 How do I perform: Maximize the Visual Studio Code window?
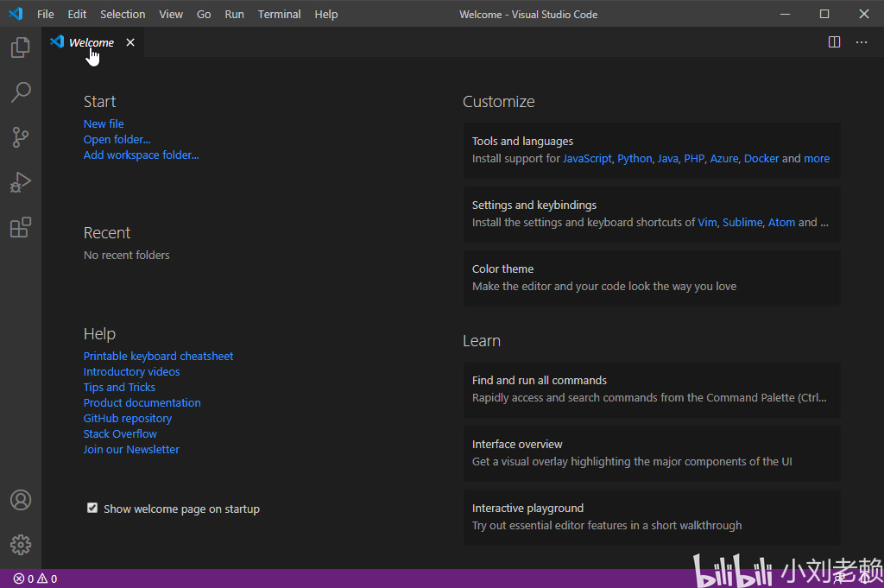(824, 14)
